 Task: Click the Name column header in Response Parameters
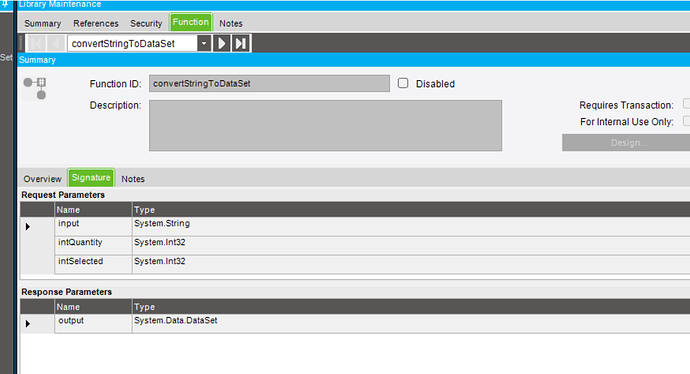click(93, 307)
